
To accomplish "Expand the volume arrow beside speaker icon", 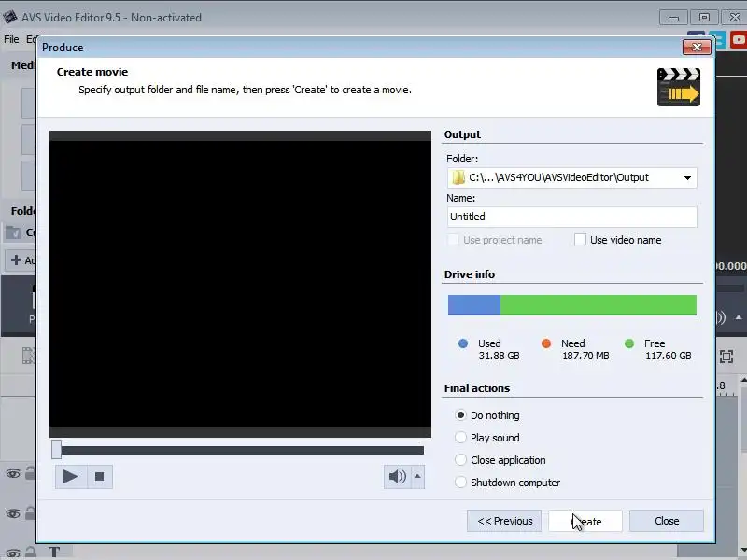I will (417, 477).
